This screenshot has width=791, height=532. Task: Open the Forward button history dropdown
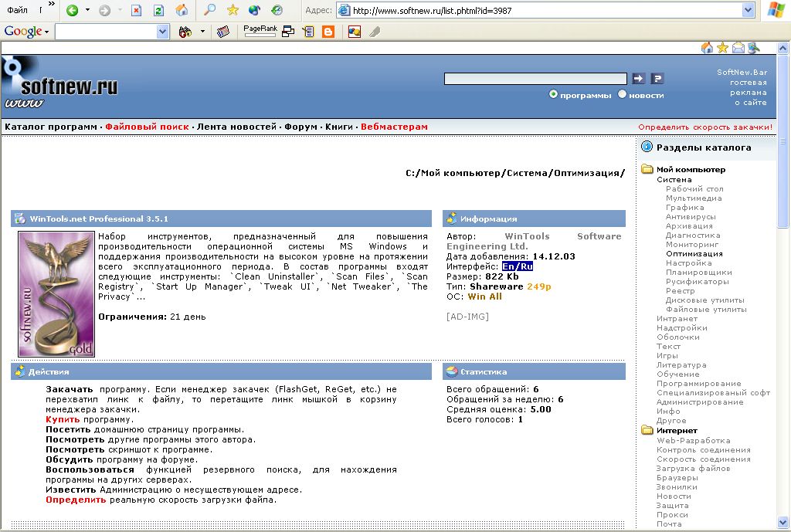pos(120,10)
